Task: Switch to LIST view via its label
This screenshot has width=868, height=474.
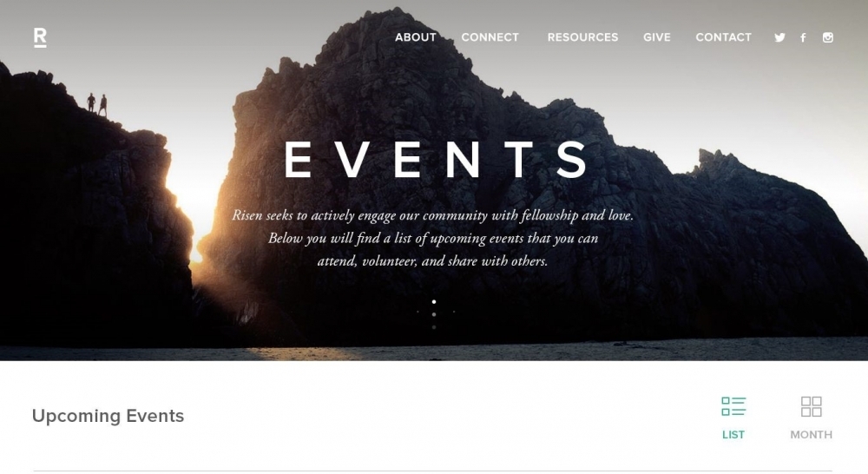Action: (x=733, y=435)
